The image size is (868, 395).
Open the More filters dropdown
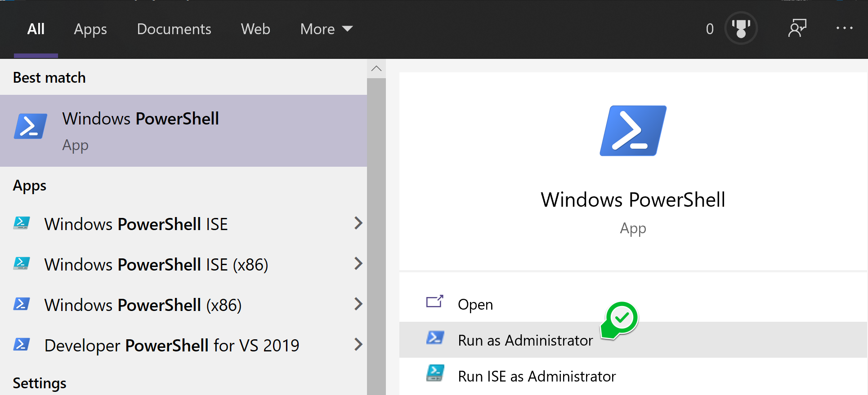(327, 29)
